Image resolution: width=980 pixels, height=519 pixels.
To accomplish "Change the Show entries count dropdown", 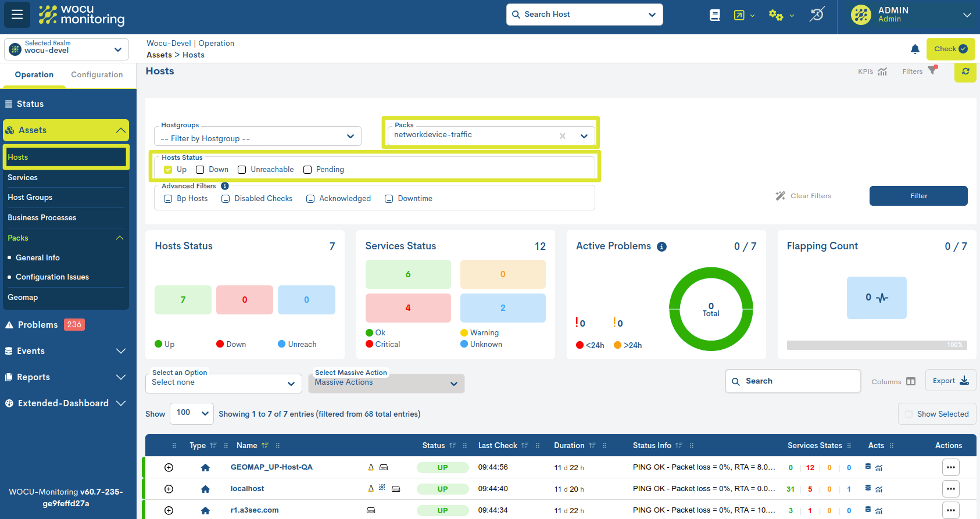I will (x=191, y=413).
